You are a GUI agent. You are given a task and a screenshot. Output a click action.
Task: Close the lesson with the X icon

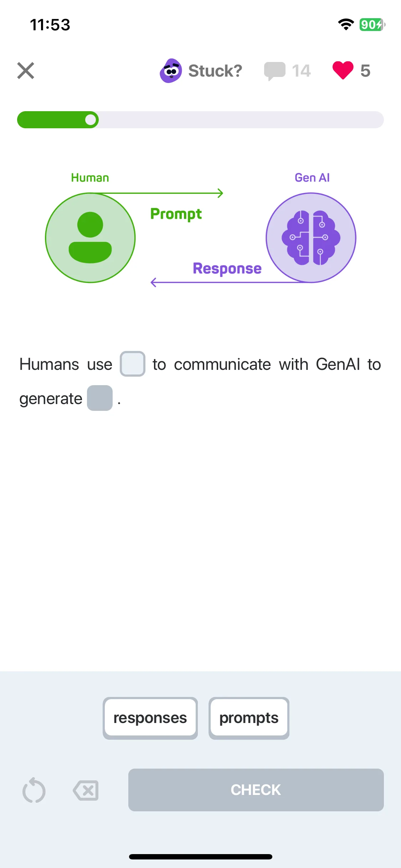tap(26, 71)
